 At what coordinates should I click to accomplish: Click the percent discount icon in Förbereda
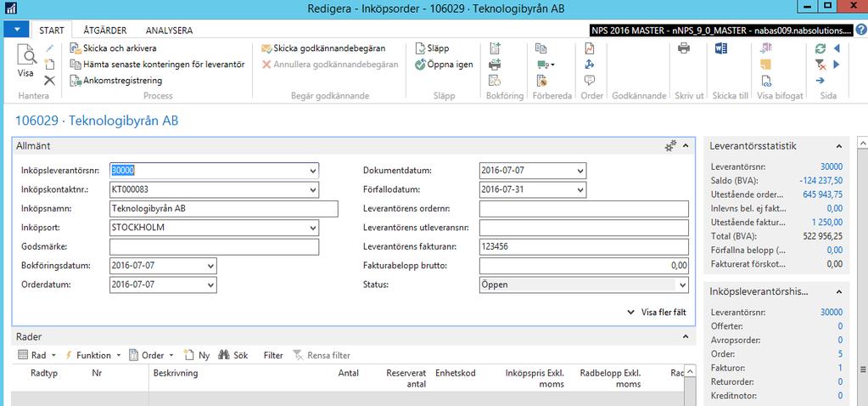tap(542, 81)
